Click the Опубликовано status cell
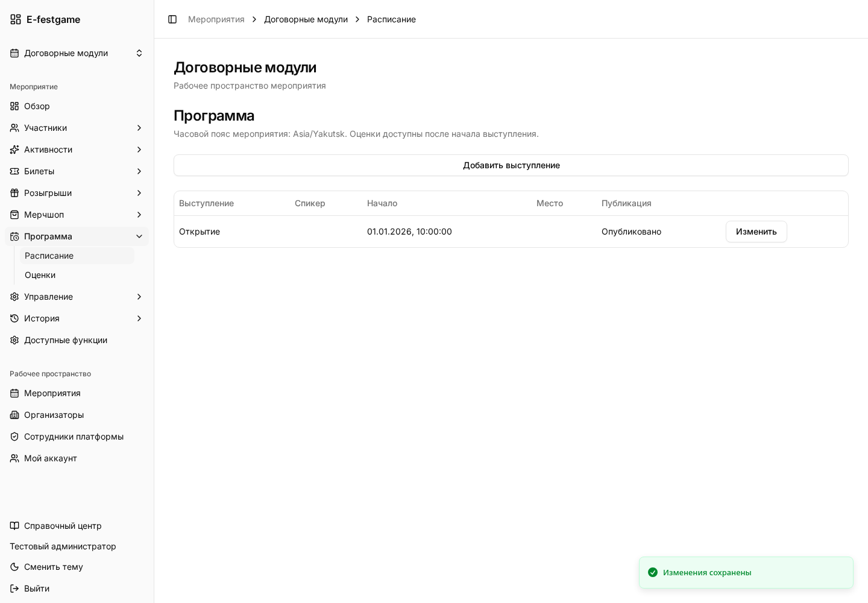This screenshot has width=868, height=603. (x=631, y=232)
